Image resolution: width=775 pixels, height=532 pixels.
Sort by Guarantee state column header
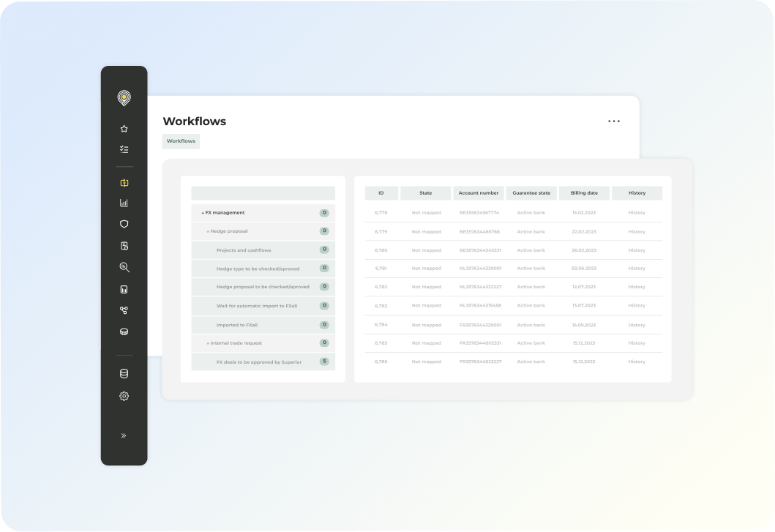531,193
